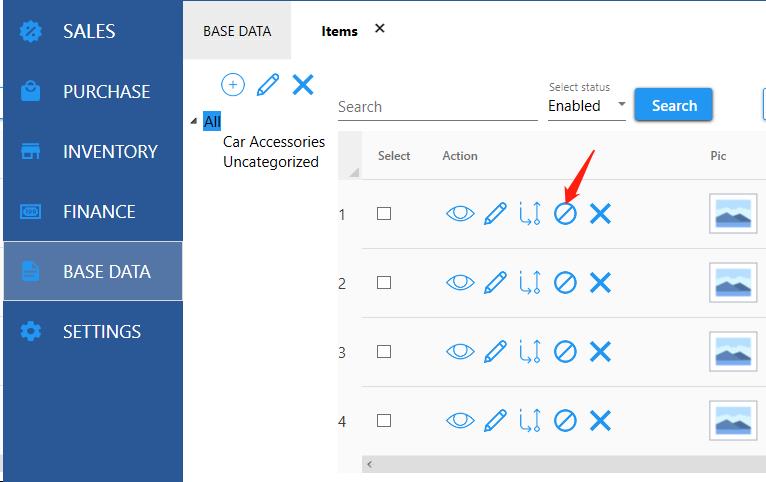Screen dimensions: 766x482
Task: Disable the item in row 1
Action: pos(565,213)
